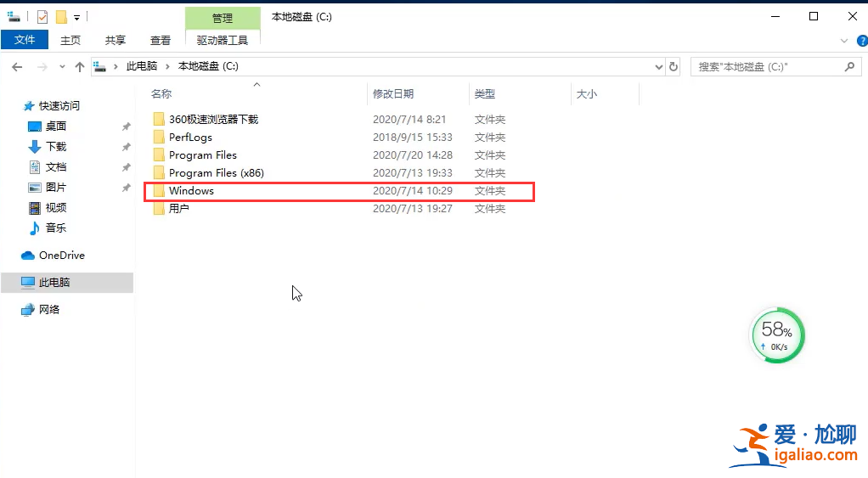
Task: Click the 2018/9/15 15:33 date cell
Action: coord(413,138)
